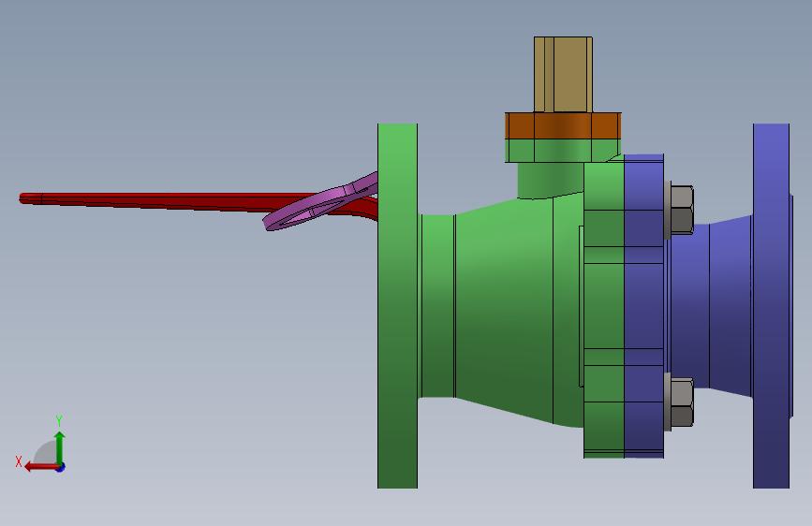Select the blue conical end cap neck
Image resolution: width=812 pixels, height=526 pixels.
click(731, 305)
